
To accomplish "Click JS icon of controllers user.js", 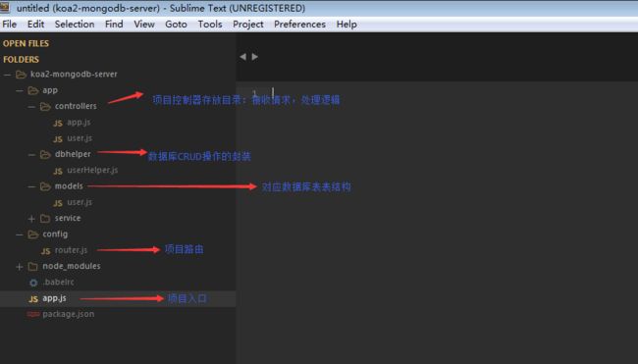I will point(58,139).
